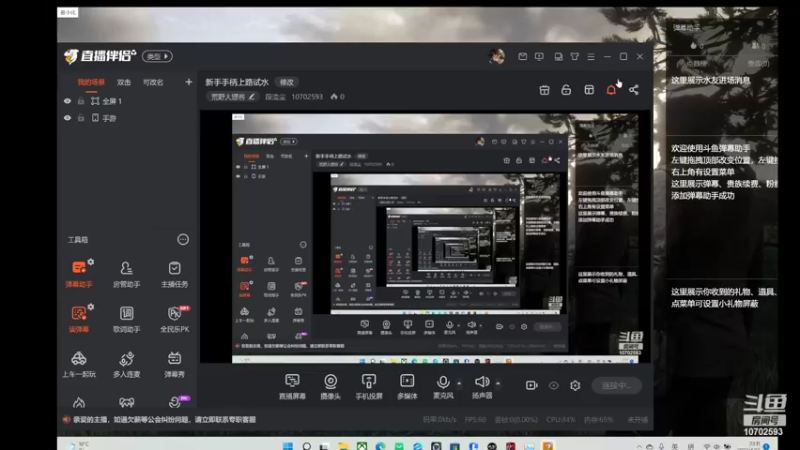
Task: Switch to 我的场景 tab
Action: point(91,82)
